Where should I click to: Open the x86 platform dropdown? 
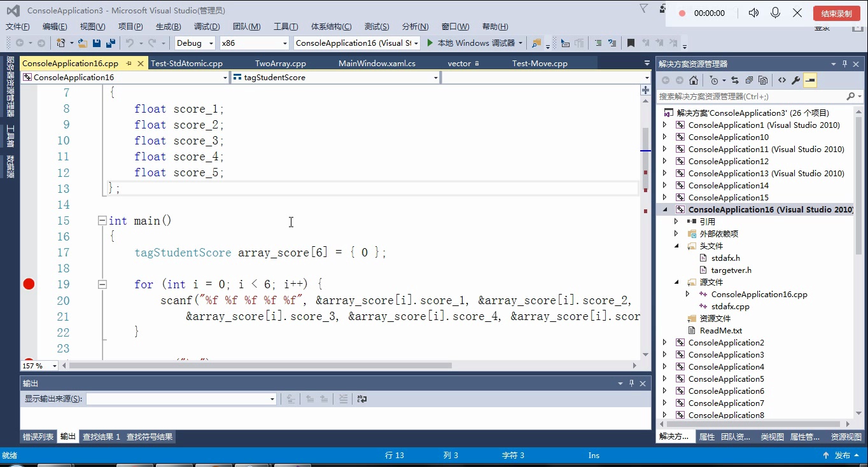click(255, 43)
